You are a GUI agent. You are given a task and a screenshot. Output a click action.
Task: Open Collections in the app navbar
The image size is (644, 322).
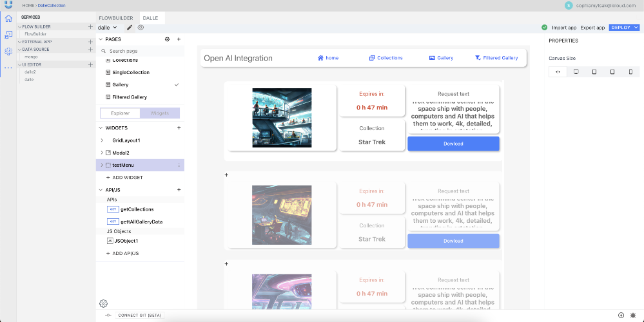point(385,58)
